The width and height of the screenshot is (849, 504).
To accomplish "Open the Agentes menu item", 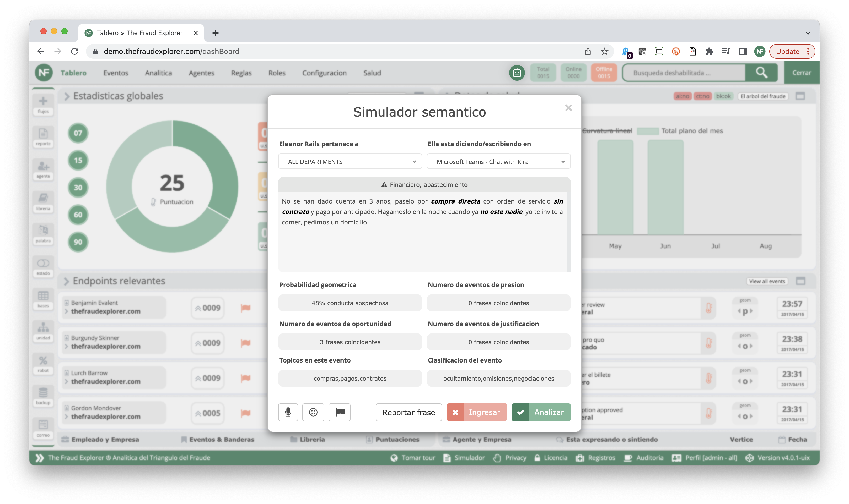I will pyautogui.click(x=202, y=73).
